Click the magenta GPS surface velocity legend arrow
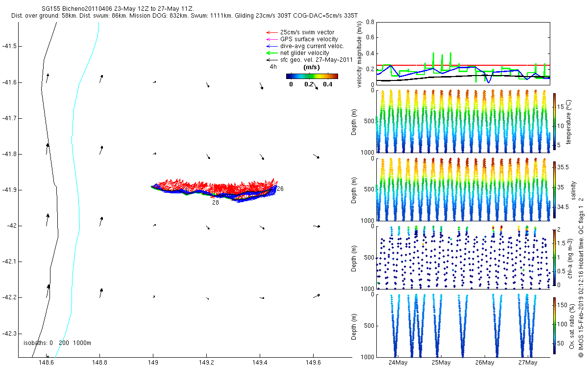 pyautogui.click(x=270, y=39)
